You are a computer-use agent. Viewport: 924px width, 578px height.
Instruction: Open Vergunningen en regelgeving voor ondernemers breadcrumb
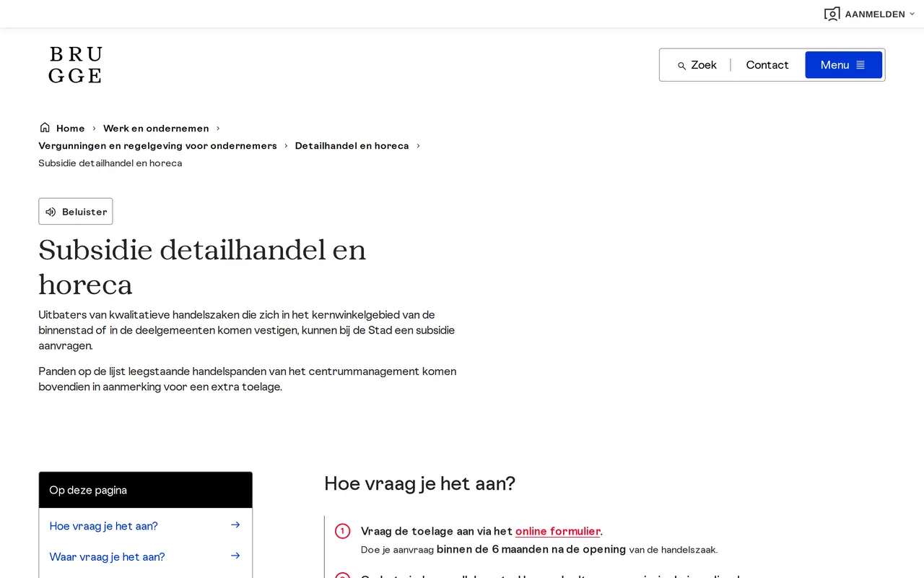pos(157,145)
